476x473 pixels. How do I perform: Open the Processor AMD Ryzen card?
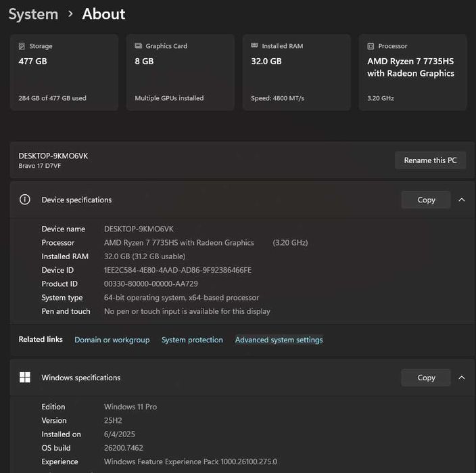412,72
